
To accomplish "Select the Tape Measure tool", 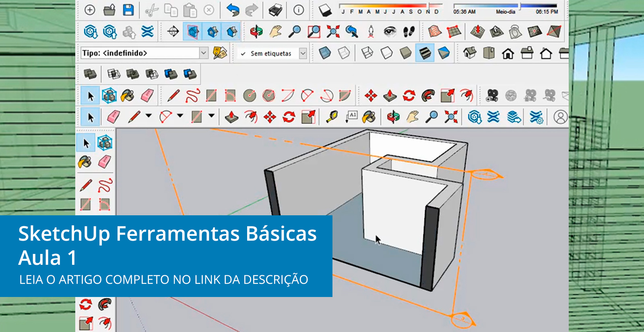I will (332, 117).
